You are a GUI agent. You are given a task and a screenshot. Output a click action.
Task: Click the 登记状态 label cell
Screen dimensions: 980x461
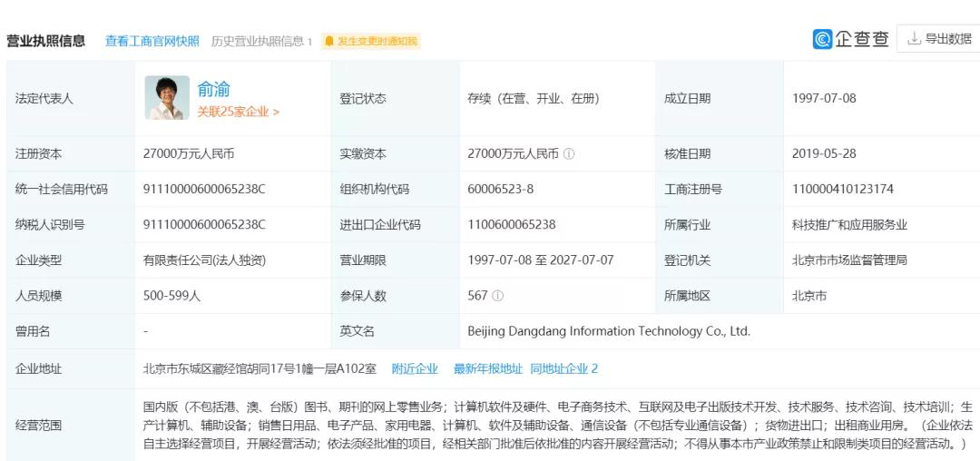[396, 98]
